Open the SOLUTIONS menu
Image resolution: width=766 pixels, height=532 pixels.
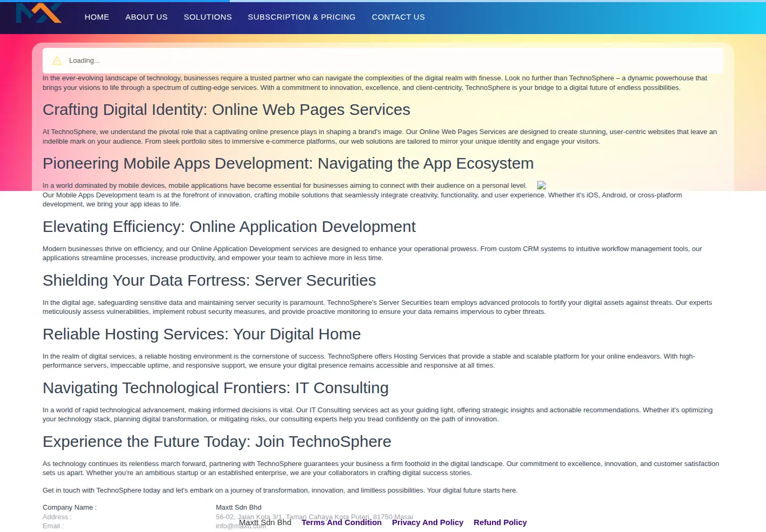point(208,17)
